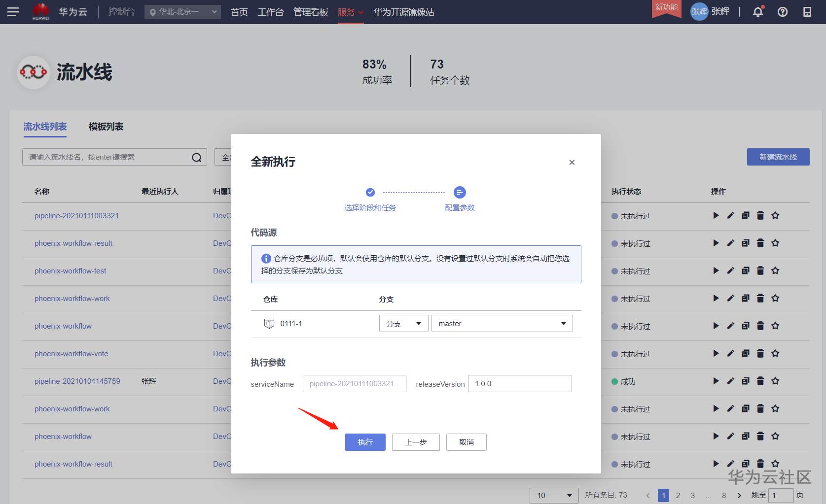This screenshot has width=826, height=504.
Task: Clone pipeline-20210104145759 using the copy icon
Action: [x=746, y=381]
